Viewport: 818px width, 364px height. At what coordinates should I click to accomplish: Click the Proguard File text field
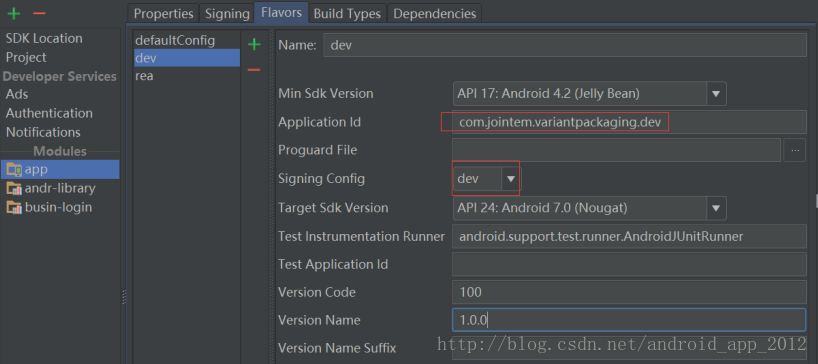click(x=616, y=150)
